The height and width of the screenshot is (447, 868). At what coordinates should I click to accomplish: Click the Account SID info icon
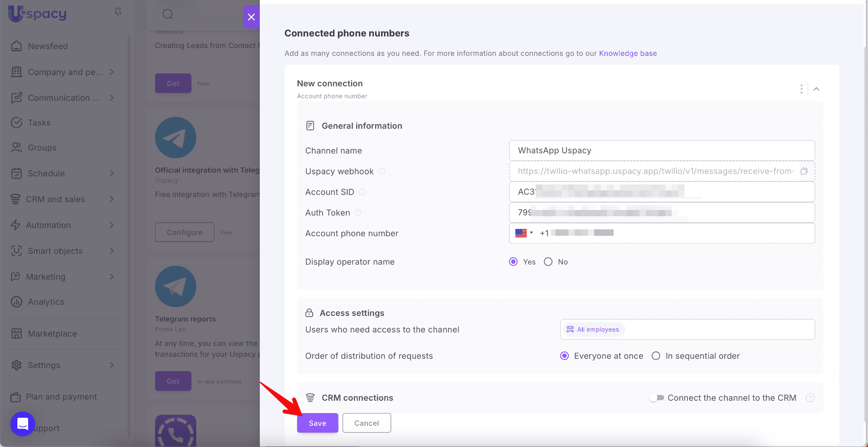[x=362, y=192]
